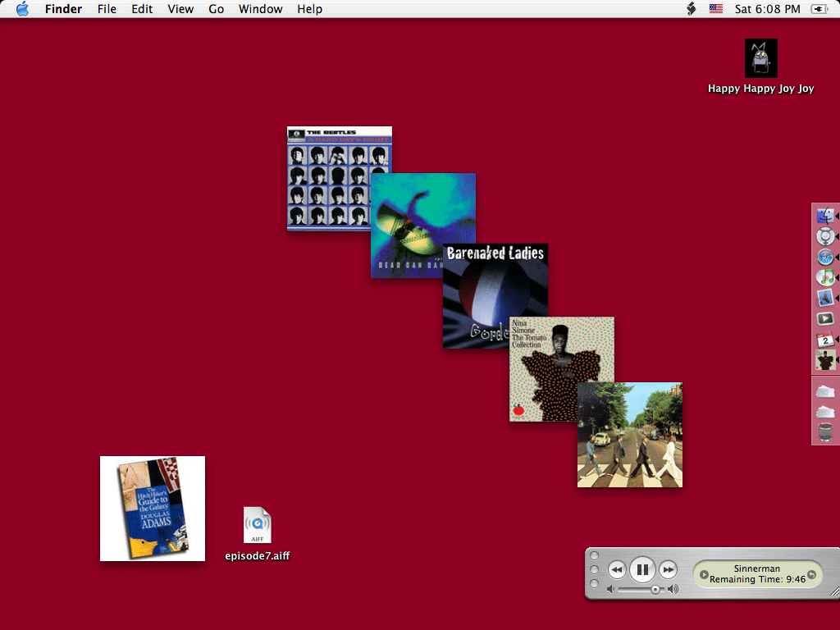Open the Finder menu
This screenshot has width=840, height=630.
(63, 8)
